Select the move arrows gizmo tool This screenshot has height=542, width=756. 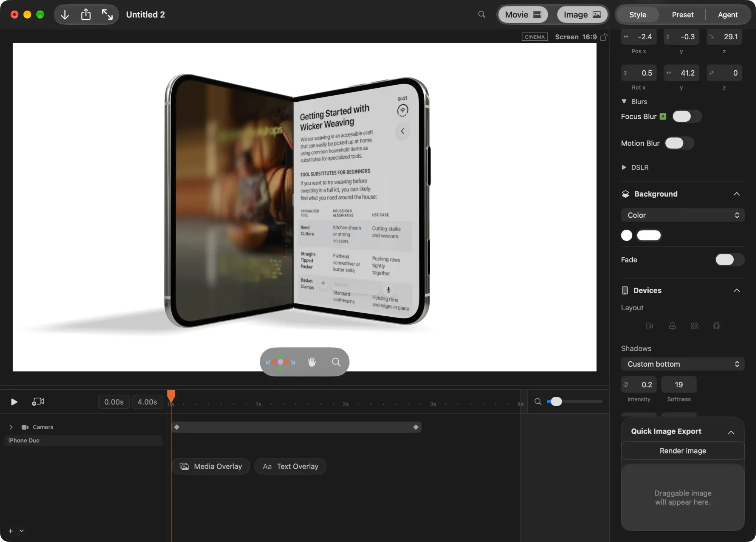pyautogui.click(x=280, y=362)
